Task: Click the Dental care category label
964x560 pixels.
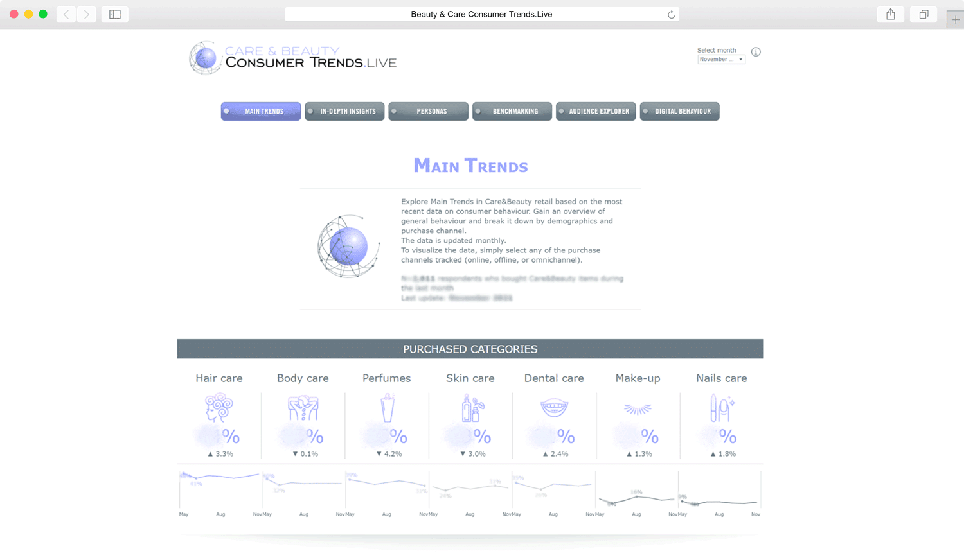Action: tap(554, 378)
